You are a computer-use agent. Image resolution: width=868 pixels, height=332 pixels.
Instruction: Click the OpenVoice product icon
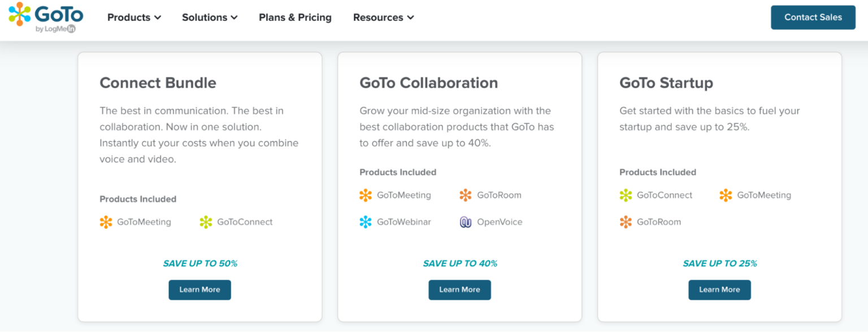coord(466,222)
